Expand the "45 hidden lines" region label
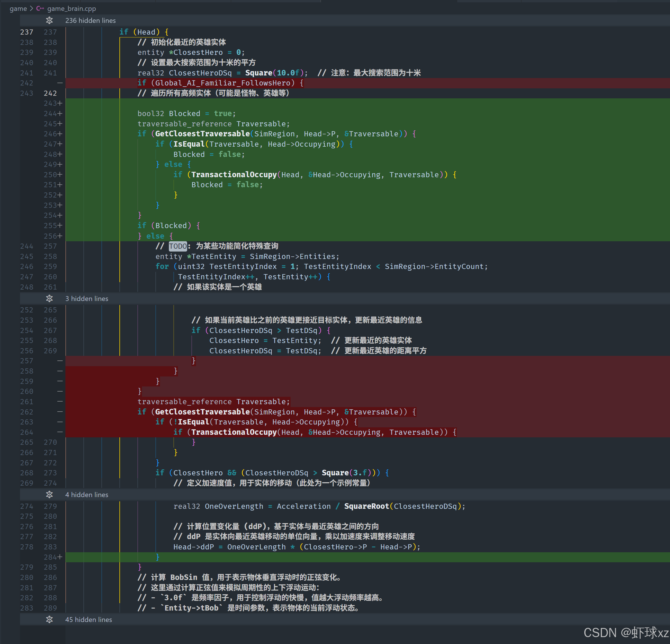 coord(89,619)
